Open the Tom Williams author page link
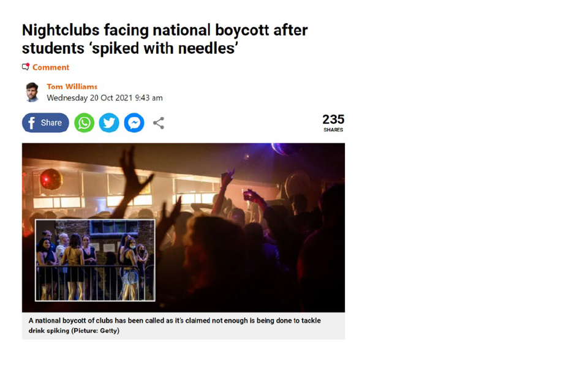588x392 pixels. 72,86
